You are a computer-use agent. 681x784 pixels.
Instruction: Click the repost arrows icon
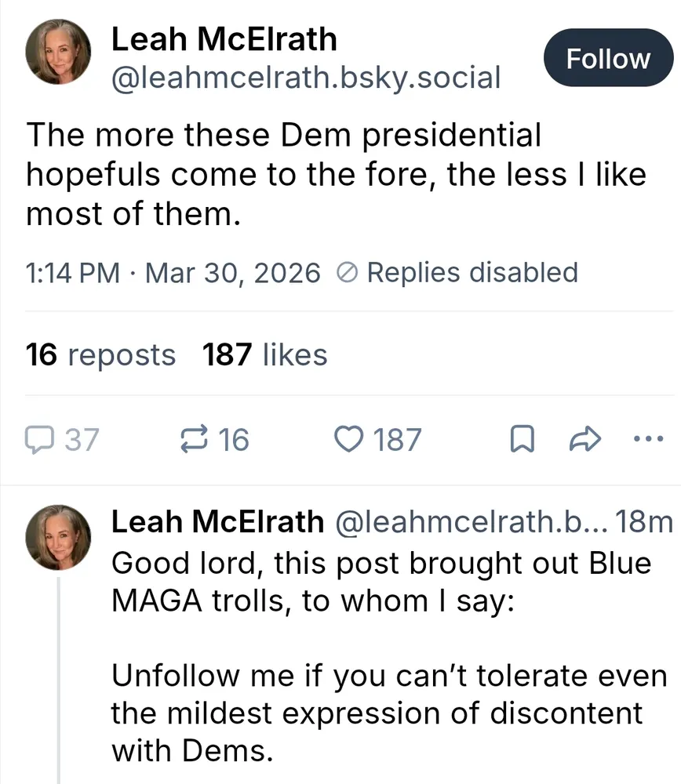(194, 440)
